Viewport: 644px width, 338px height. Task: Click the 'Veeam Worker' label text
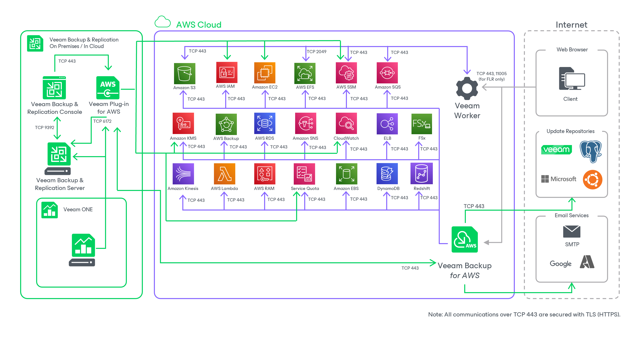[467, 110]
